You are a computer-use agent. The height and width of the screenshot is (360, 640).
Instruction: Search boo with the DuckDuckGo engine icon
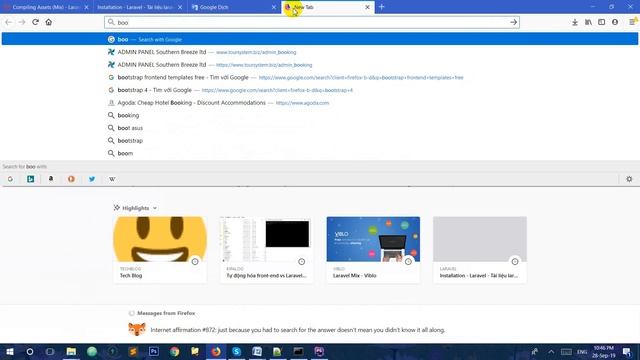71,179
